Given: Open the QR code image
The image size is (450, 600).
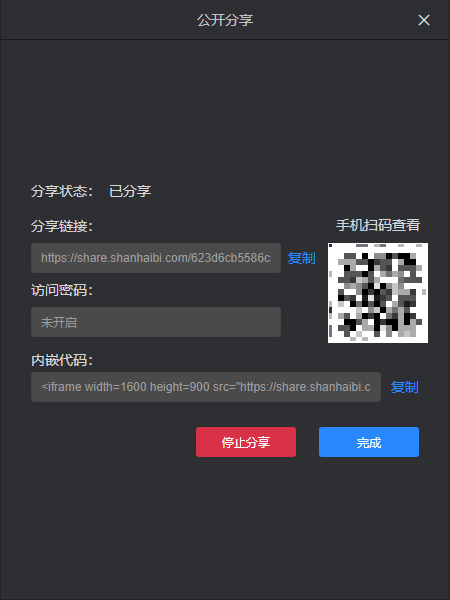Looking at the screenshot, I should (x=378, y=293).
